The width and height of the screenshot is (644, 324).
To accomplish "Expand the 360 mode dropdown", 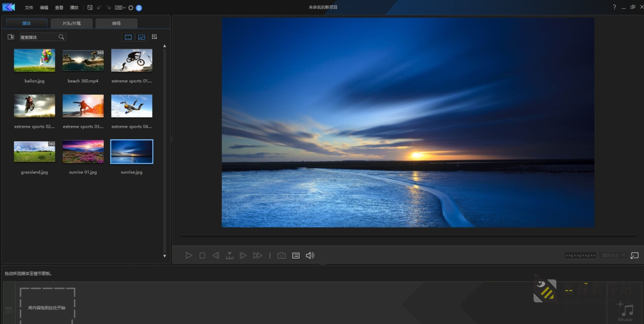I will pos(120,7).
